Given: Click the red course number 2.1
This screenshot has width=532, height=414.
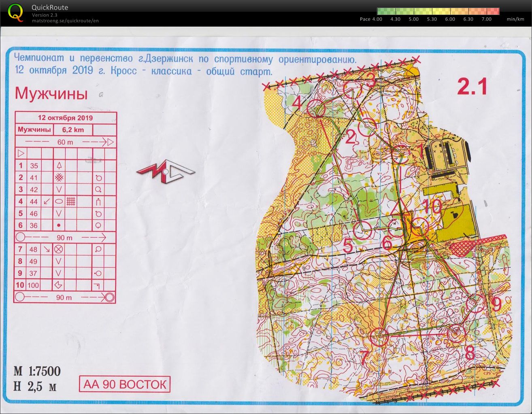Looking at the screenshot, I should [472, 87].
